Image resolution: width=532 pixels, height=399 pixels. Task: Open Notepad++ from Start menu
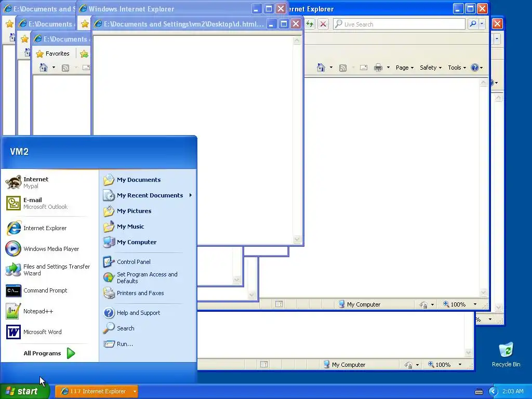pos(49,311)
